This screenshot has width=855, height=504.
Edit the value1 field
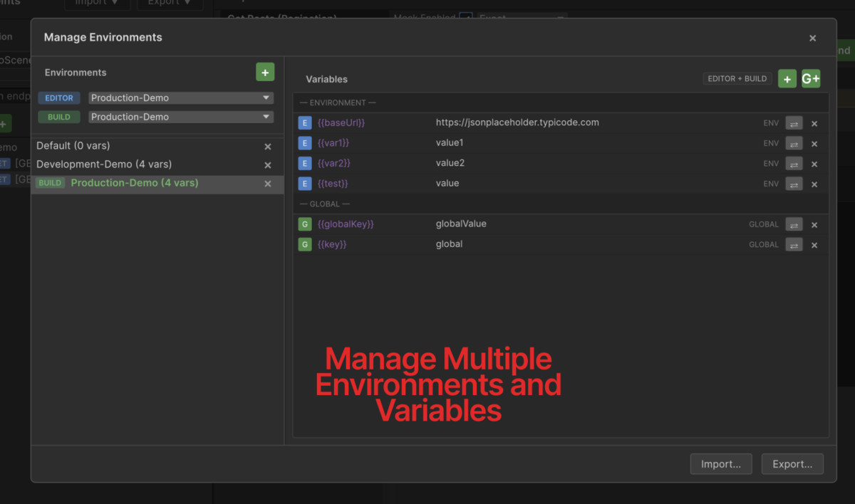click(x=450, y=142)
